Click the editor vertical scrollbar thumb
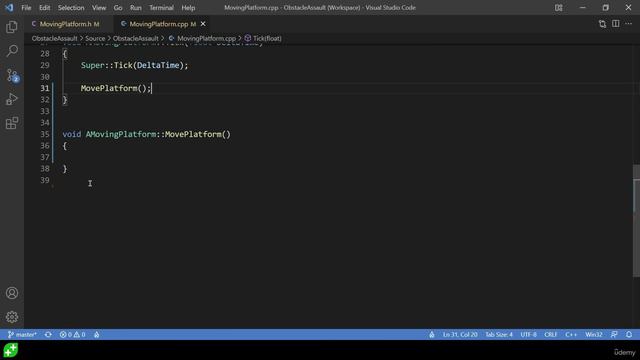The image size is (640, 360). 636,221
